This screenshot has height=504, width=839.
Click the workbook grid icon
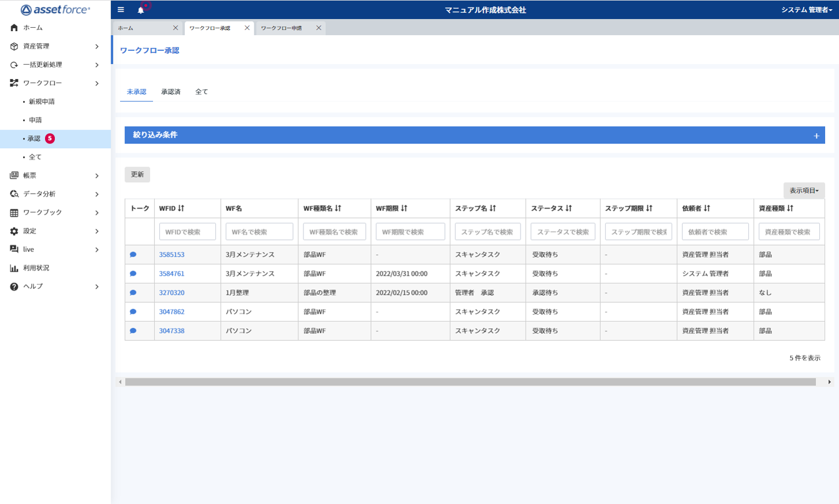[x=14, y=212]
